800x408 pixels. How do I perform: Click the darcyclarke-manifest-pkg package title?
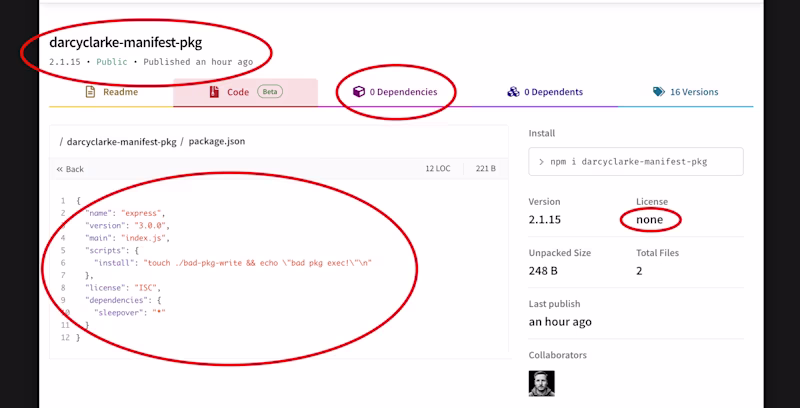point(126,43)
